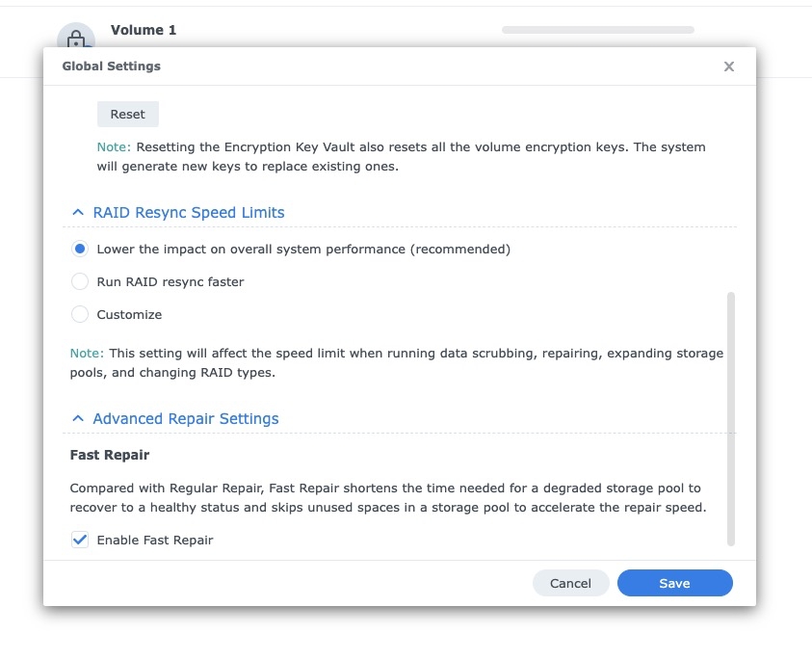Viewport: 812px width, 660px height.
Task: Select the Run RAID resync faster radio button
Action: (80, 281)
